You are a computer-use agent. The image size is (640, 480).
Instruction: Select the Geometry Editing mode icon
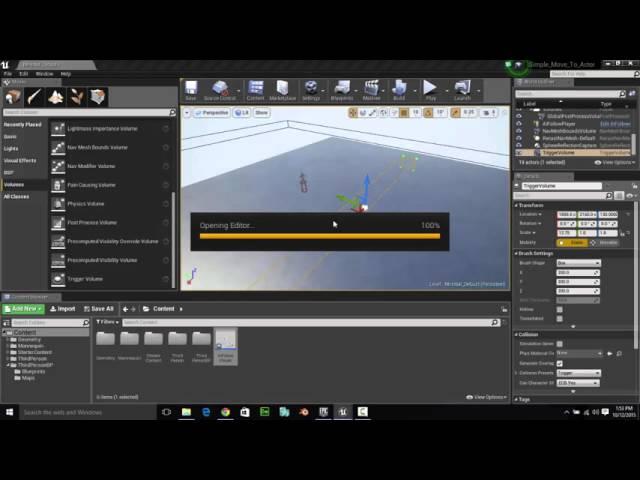click(98, 97)
